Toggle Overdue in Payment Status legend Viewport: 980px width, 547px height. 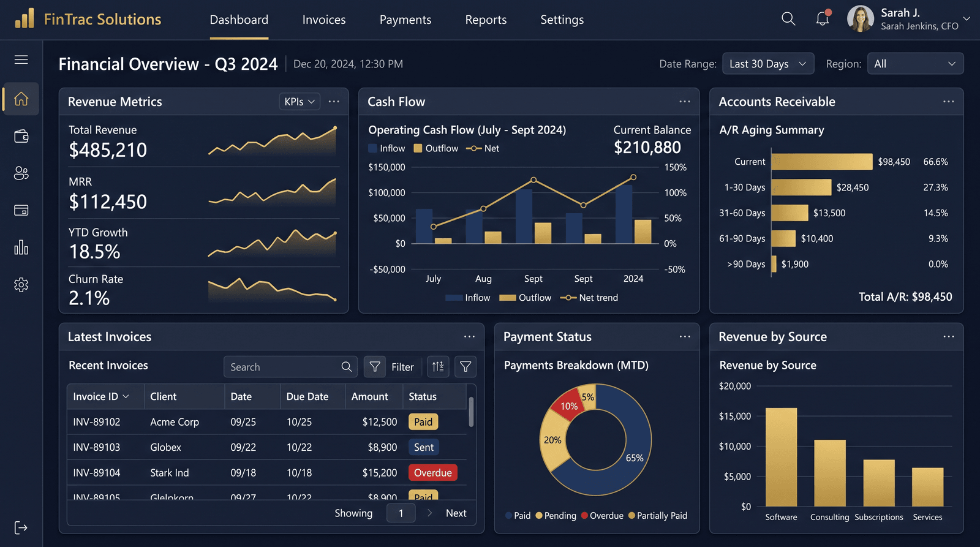click(x=603, y=516)
